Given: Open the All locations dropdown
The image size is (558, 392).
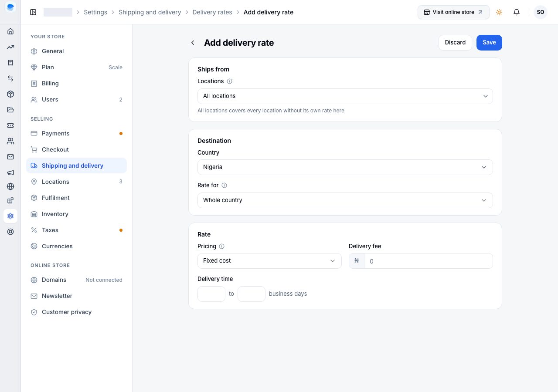Looking at the screenshot, I should pyautogui.click(x=345, y=96).
